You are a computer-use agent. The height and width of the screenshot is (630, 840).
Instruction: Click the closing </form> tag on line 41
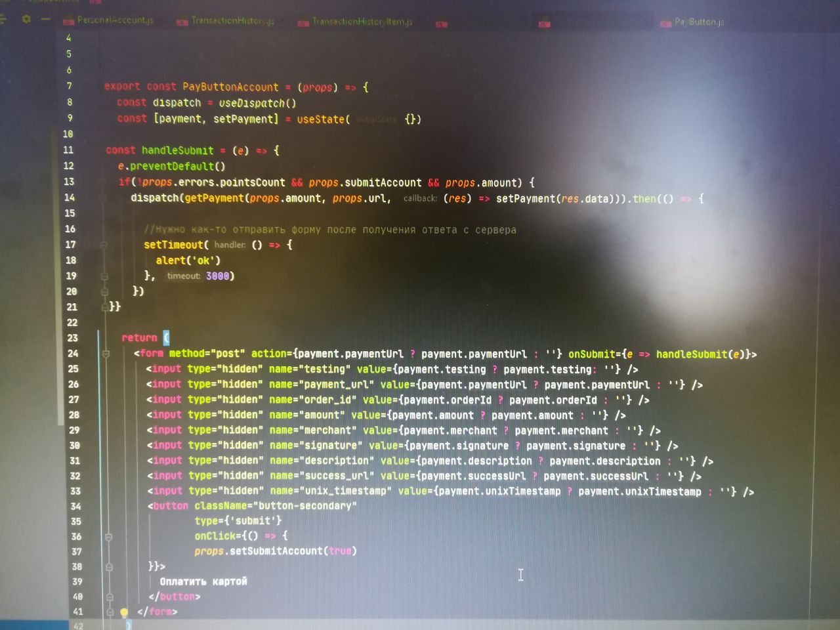click(x=157, y=612)
